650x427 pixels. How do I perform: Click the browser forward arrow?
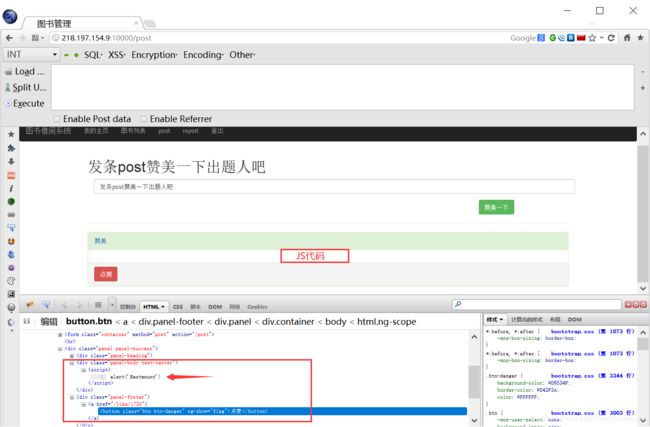22,38
